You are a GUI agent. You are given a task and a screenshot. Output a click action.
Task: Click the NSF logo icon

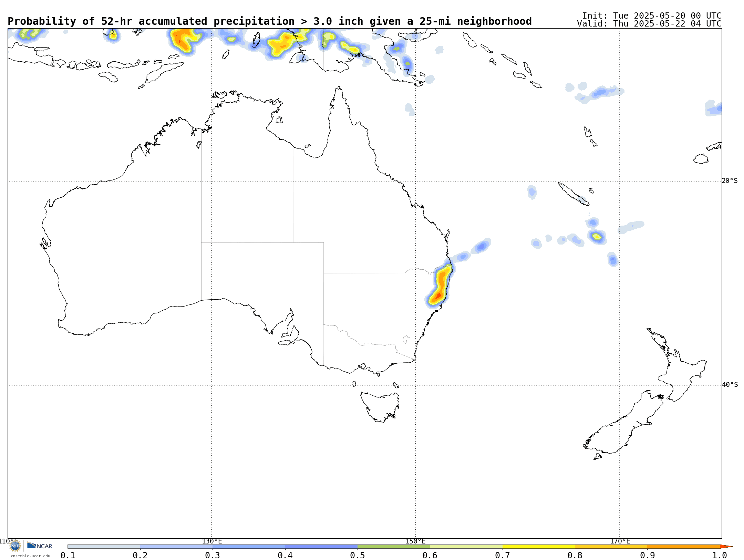[x=15, y=546]
